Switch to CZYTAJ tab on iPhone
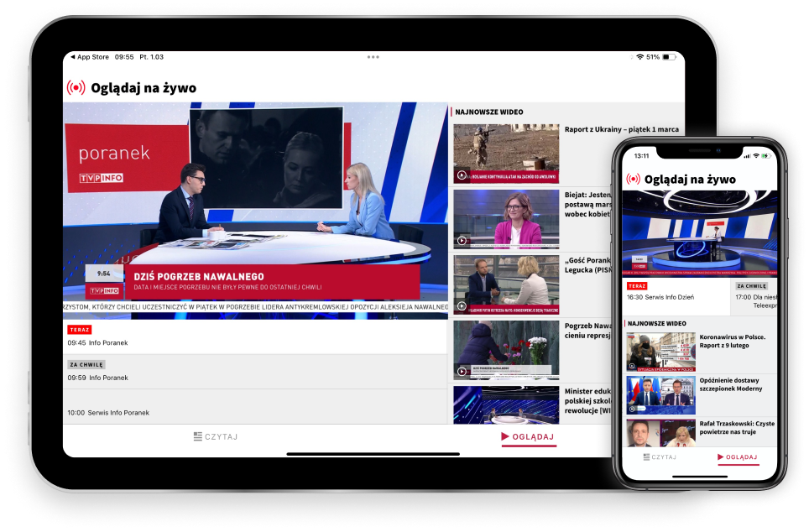 pos(660,457)
